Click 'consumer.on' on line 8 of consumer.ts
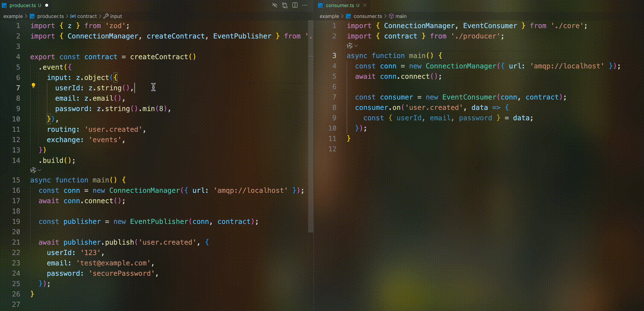The image size is (644, 311). (378, 107)
